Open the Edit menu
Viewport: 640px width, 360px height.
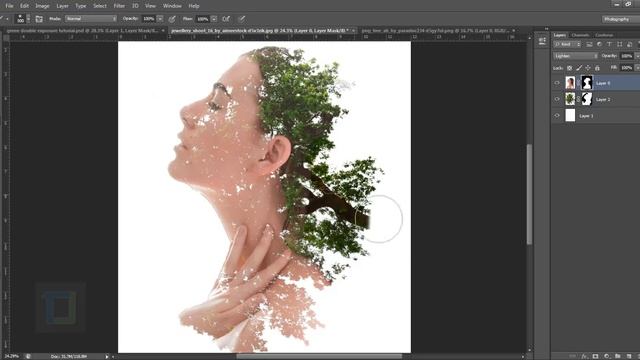(x=24, y=6)
